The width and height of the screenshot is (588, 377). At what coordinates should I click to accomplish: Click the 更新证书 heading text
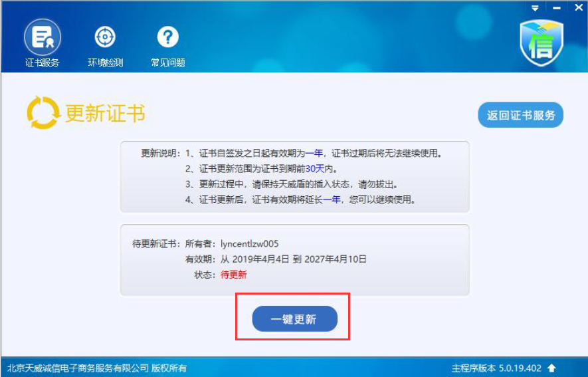[x=106, y=113]
